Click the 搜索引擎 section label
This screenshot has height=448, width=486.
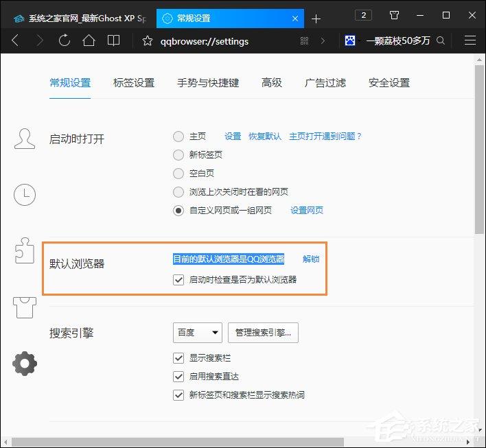tap(71, 333)
